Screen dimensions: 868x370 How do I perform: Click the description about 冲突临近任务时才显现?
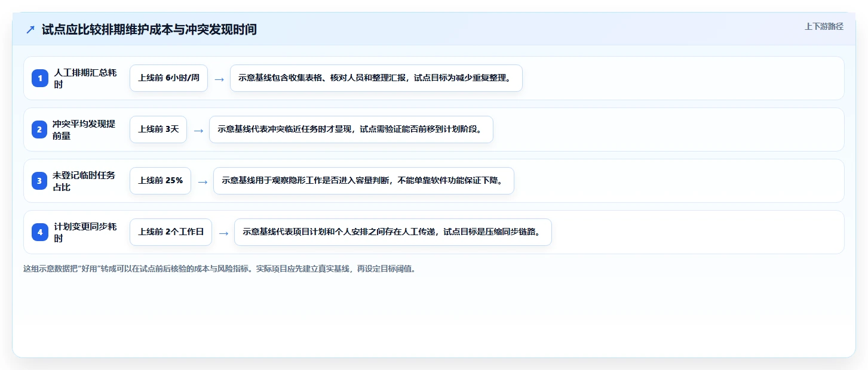pos(351,129)
